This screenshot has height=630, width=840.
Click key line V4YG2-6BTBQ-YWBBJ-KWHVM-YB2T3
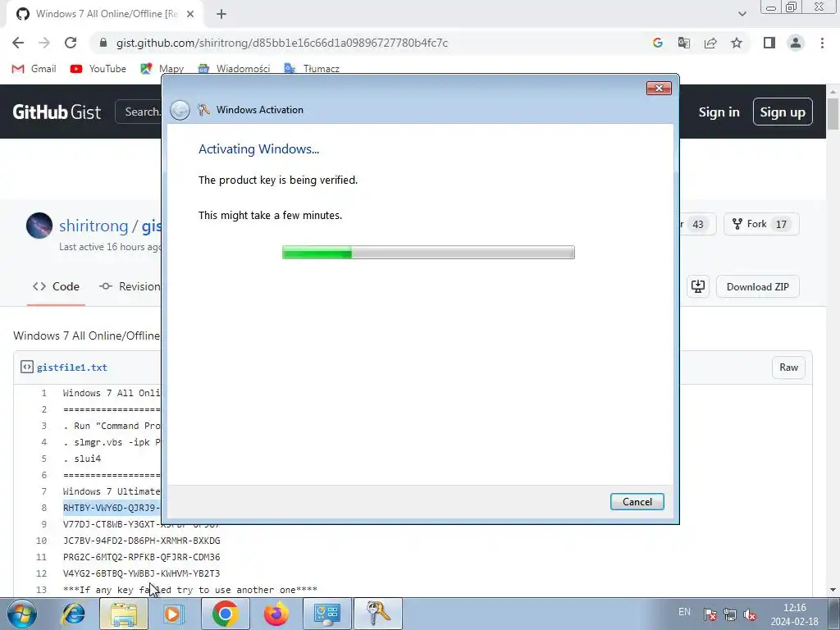pos(141,573)
